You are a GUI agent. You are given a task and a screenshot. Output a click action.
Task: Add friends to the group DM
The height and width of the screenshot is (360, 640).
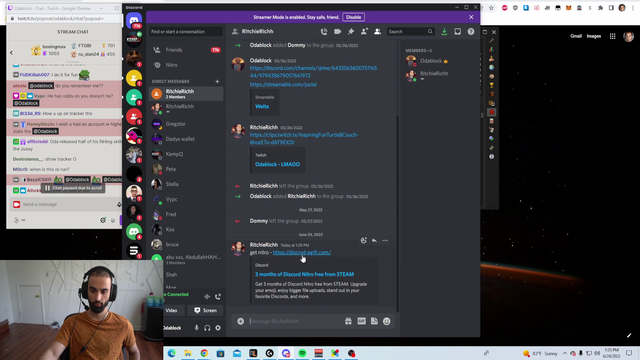click(x=364, y=31)
